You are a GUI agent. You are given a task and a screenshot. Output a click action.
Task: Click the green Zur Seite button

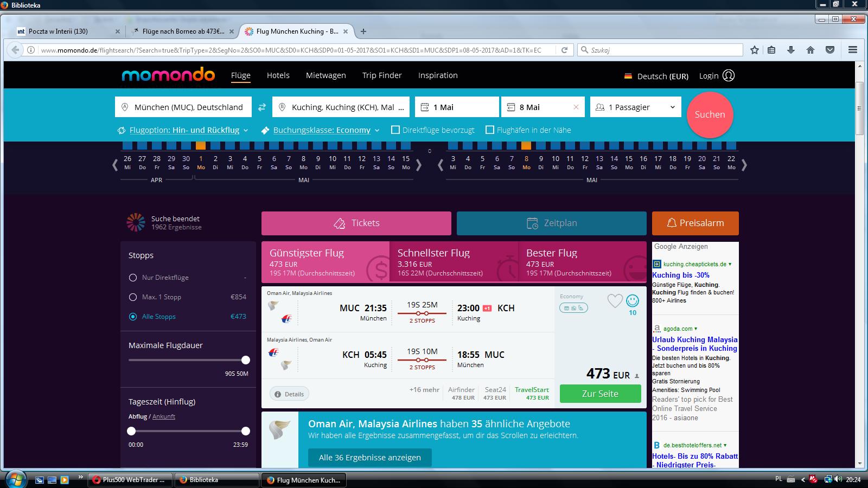point(600,394)
